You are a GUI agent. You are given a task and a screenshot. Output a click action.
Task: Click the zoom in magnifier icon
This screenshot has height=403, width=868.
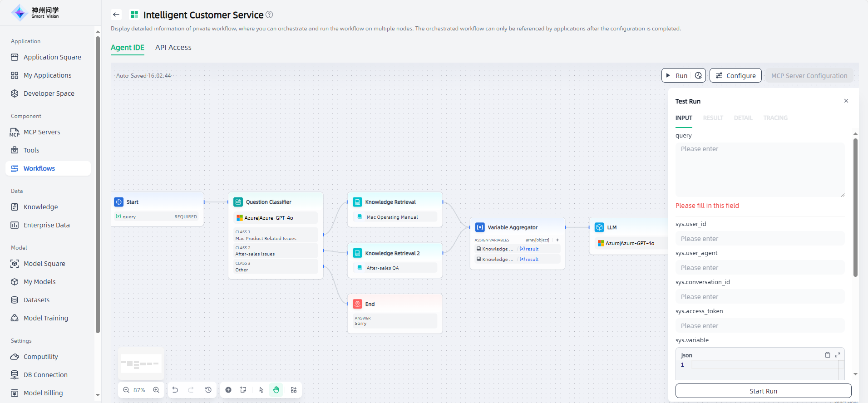click(156, 390)
